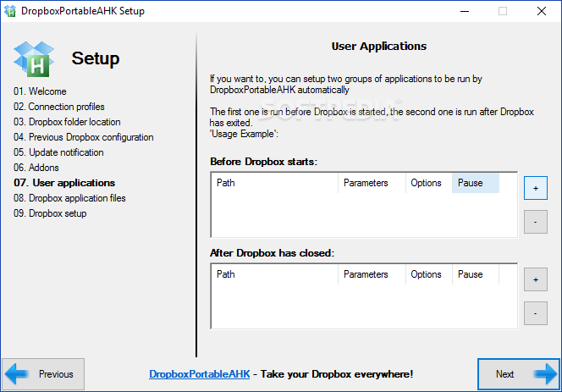This screenshot has width=562, height=392.
Task: Select step 05. Update notification
Action: [x=58, y=152]
